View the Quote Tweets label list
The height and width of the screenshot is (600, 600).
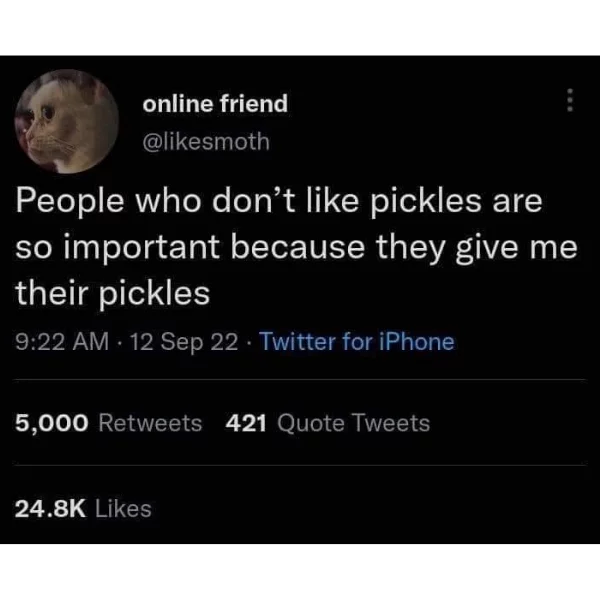click(x=354, y=424)
